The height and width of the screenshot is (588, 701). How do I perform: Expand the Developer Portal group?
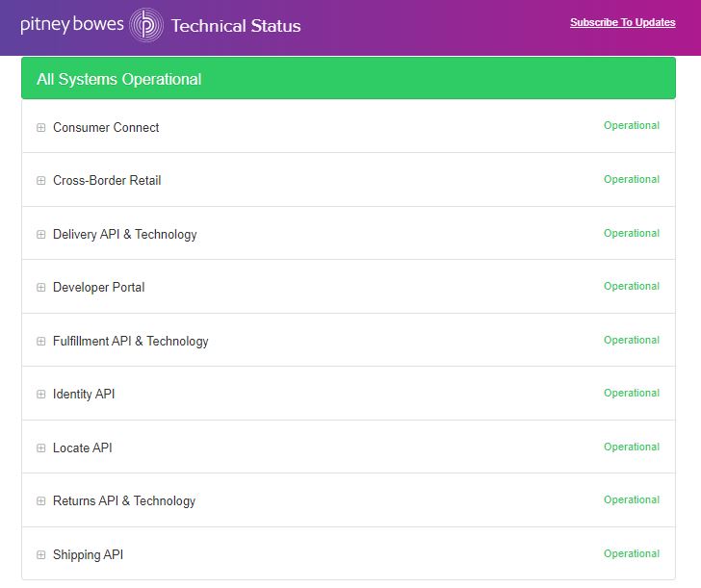(x=40, y=288)
